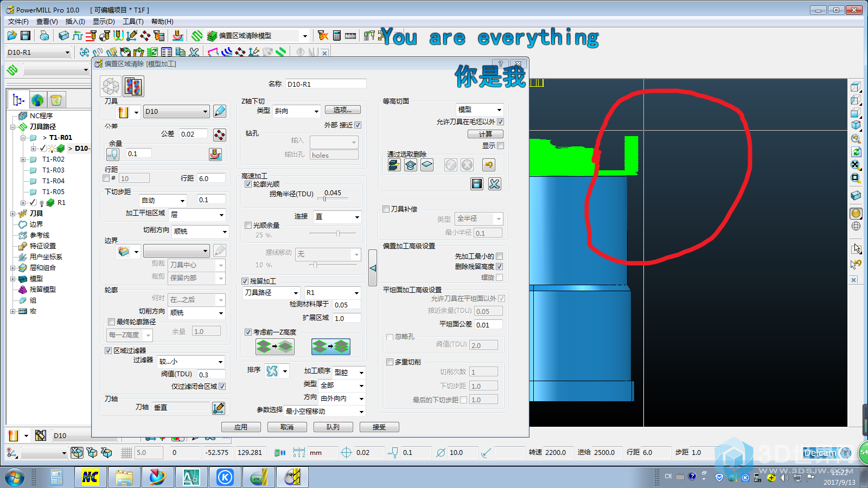Open NC taskbar application
Image resolution: width=868 pixels, height=488 pixels.
[90, 477]
